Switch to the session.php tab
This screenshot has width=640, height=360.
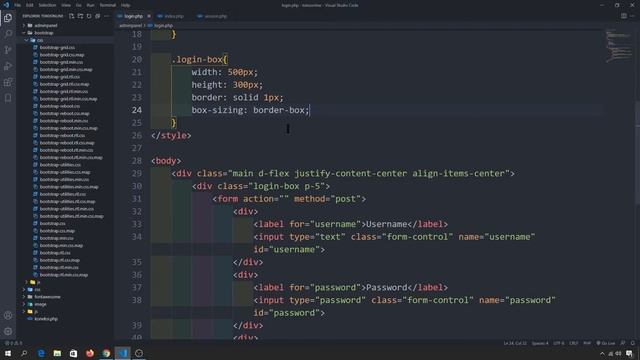pyautogui.click(x=215, y=16)
